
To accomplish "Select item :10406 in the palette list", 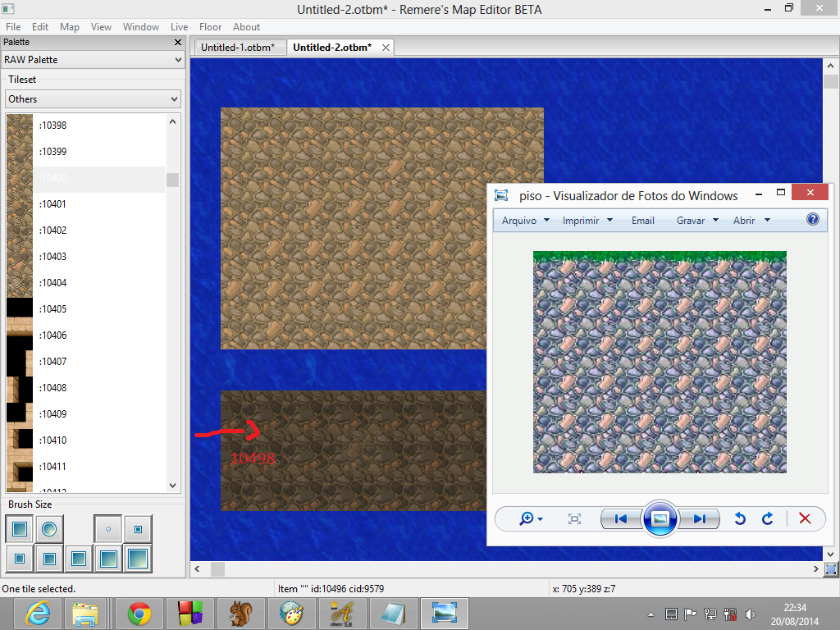I will [x=85, y=336].
